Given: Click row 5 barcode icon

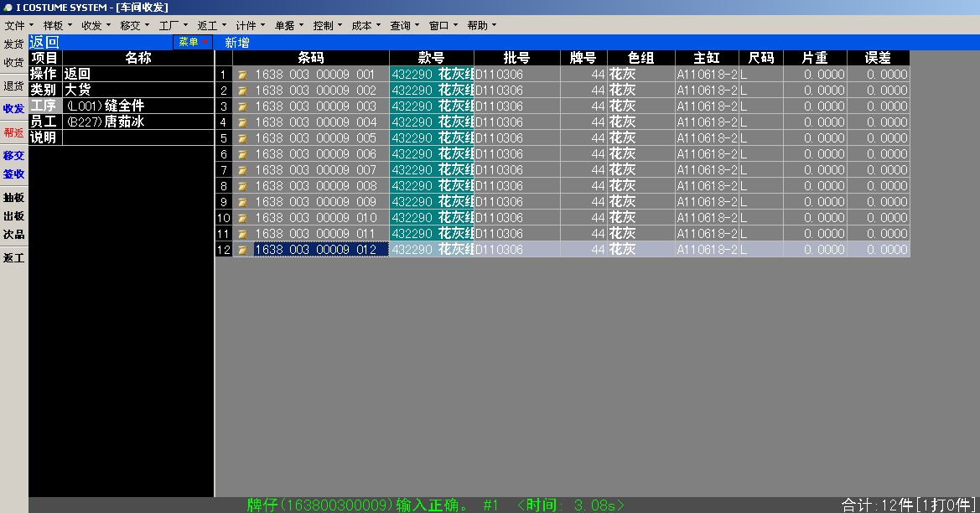Looking at the screenshot, I should [242, 138].
